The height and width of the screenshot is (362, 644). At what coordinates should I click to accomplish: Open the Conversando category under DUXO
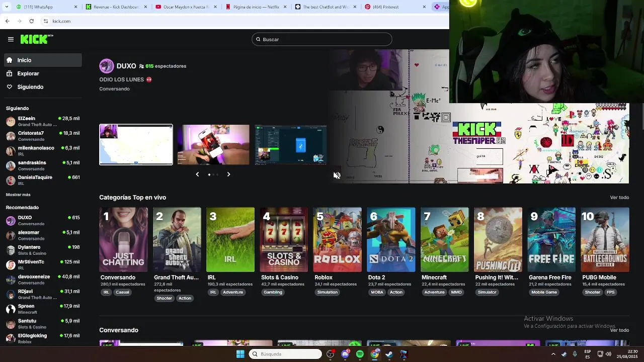coord(114,89)
